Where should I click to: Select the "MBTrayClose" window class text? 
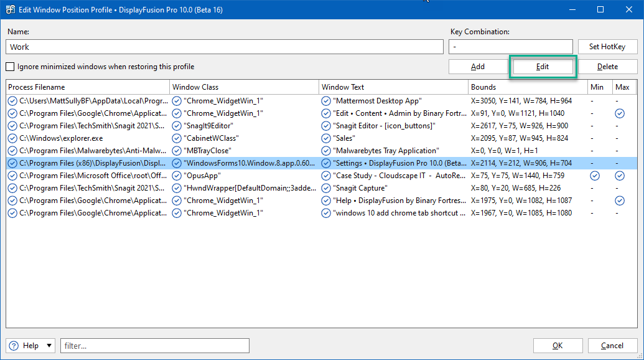(207, 151)
